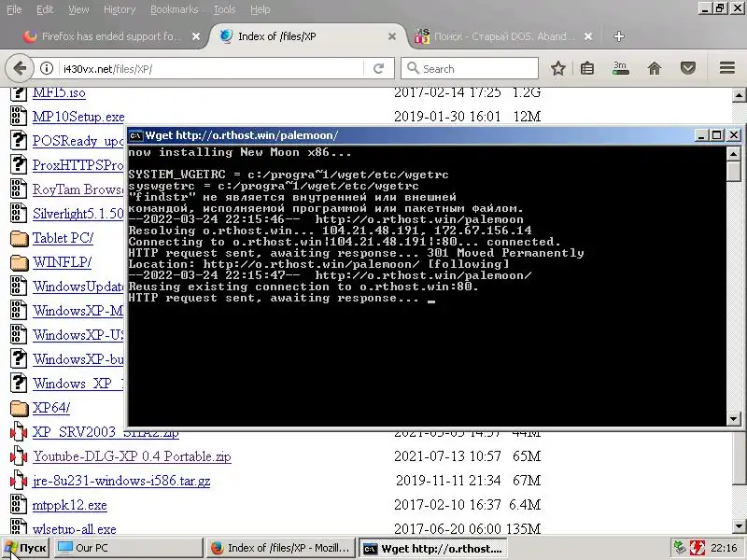Switch to Firefox 'Index of /files/XP' taskbar button
The image size is (747, 560).
(x=282, y=548)
